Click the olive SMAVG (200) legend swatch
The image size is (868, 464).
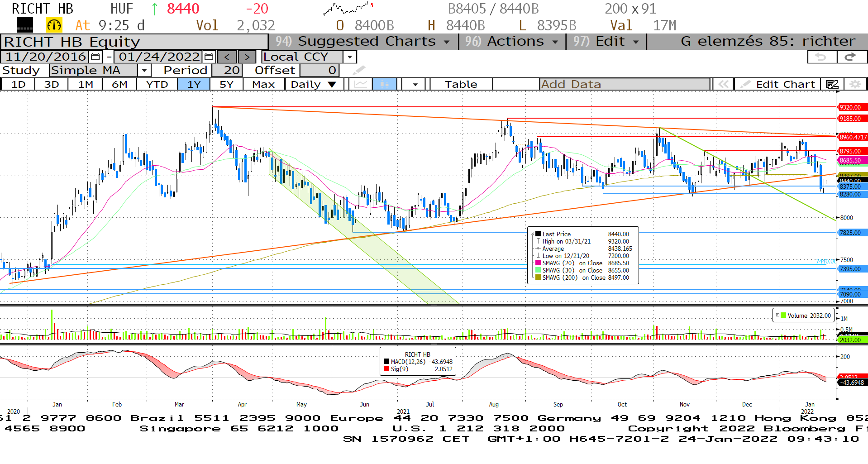538,277
